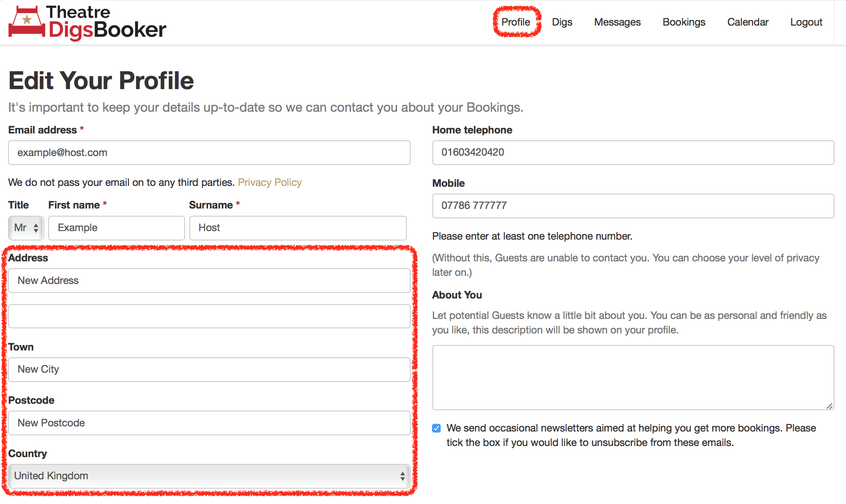Open the Title dropdown showing Mr
Image resolution: width=846 pixels, height=504 pixels.
(x=26, y=228)
